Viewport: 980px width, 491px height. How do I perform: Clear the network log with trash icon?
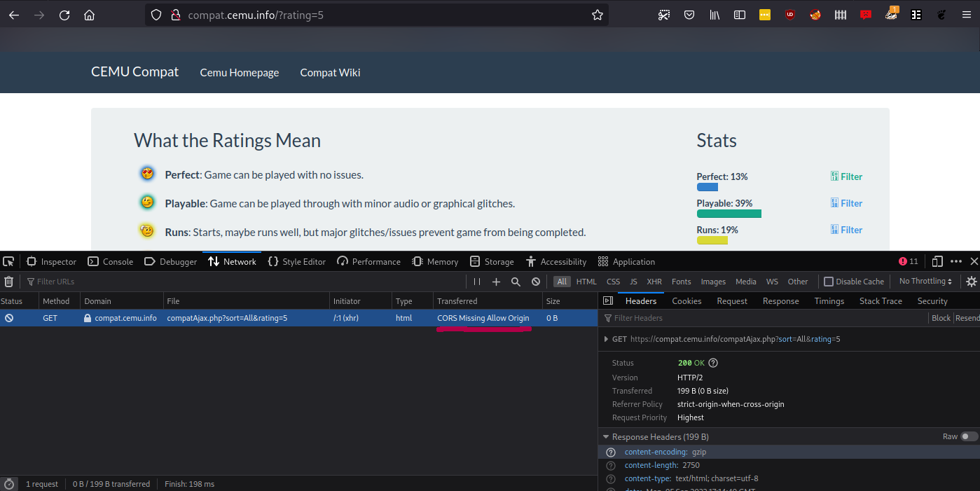(8, 282)
